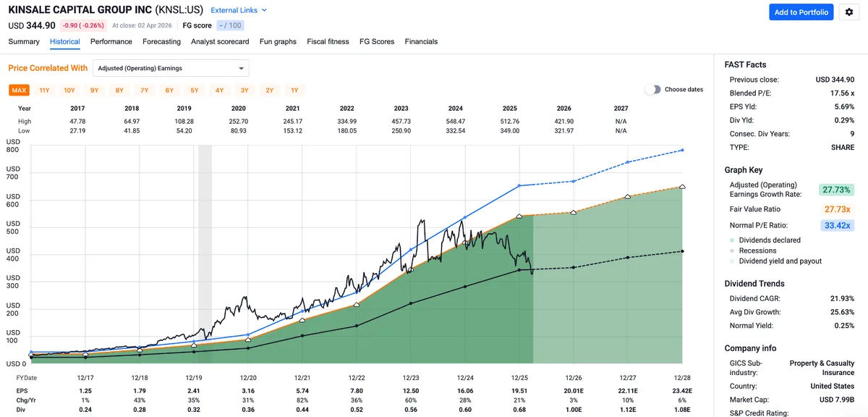Viewport: 868px width, 417px height.
Task: Open the Financials tab link
Action: click(421, 42)
